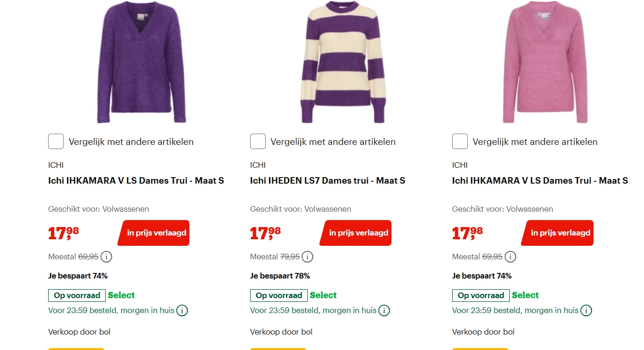
Task: Click ICHI brand above striped sweater
Action: click(x=258, y=165)
